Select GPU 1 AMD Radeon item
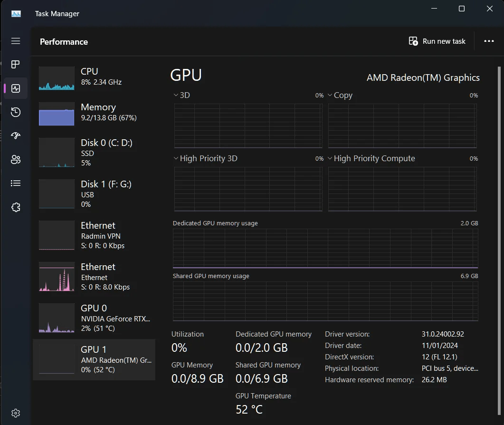Image resolution: width=504 pixels, height=425 pixels. (x=94, y=359)
